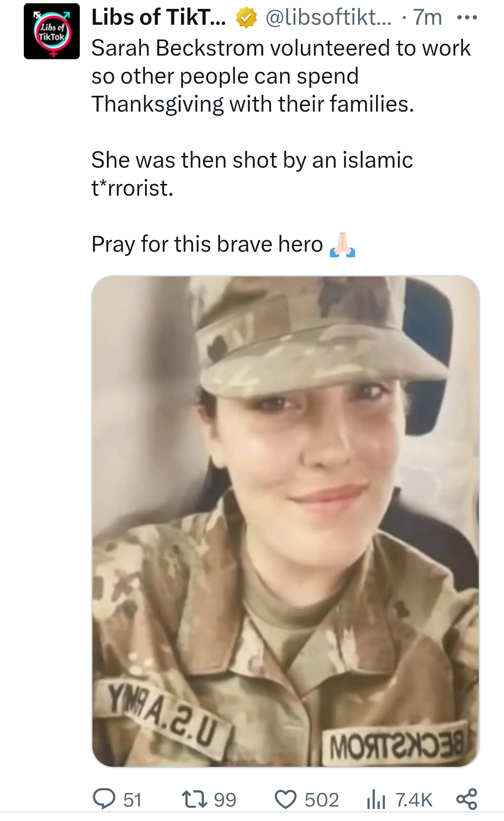Image resolution: width=504 pixels, height=821 pixels.
Task: Click the reply speech bubble icon
Action: tap(104, 799)
